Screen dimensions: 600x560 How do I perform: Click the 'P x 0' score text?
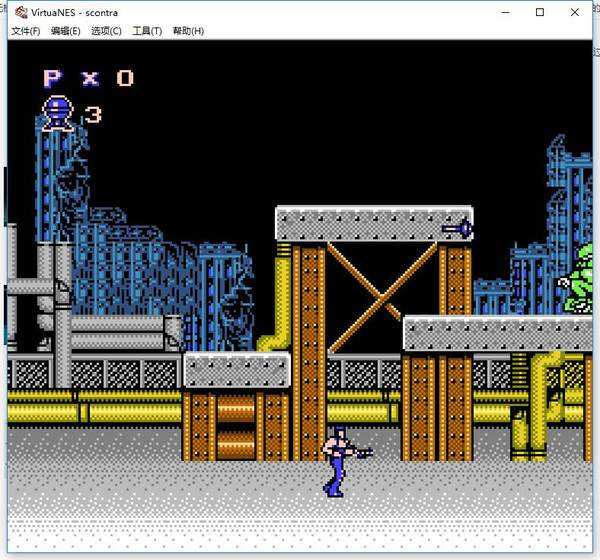[89, 78]
